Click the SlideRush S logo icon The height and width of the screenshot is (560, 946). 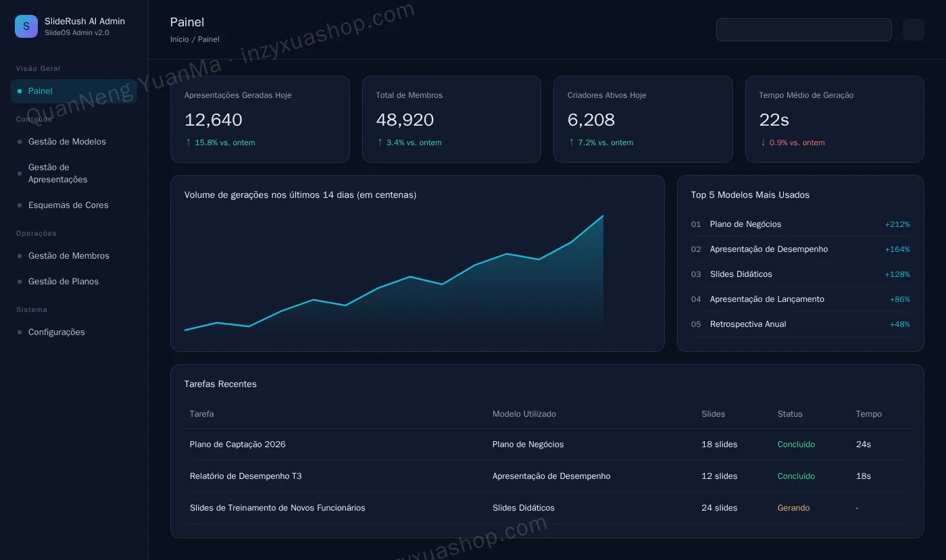point(26,26)
